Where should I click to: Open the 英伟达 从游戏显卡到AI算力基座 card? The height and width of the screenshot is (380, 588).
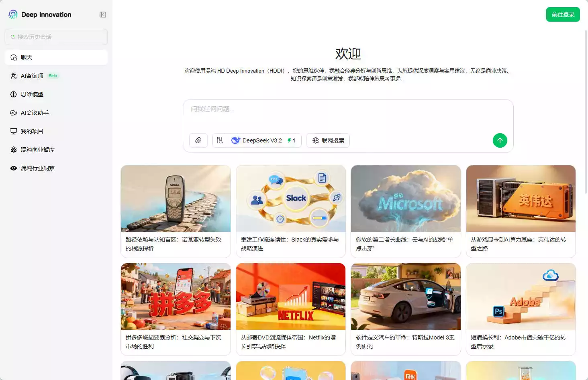click(521, 211)
